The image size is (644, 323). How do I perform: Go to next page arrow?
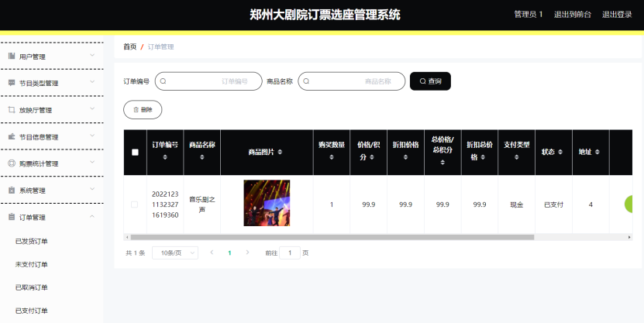coord(247,253)
